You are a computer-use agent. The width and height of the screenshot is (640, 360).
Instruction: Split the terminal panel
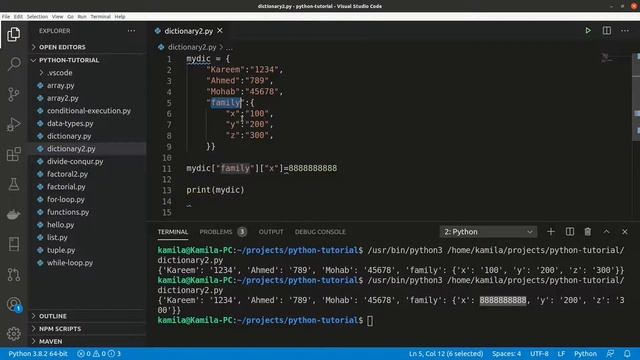(x=570, y=231)
